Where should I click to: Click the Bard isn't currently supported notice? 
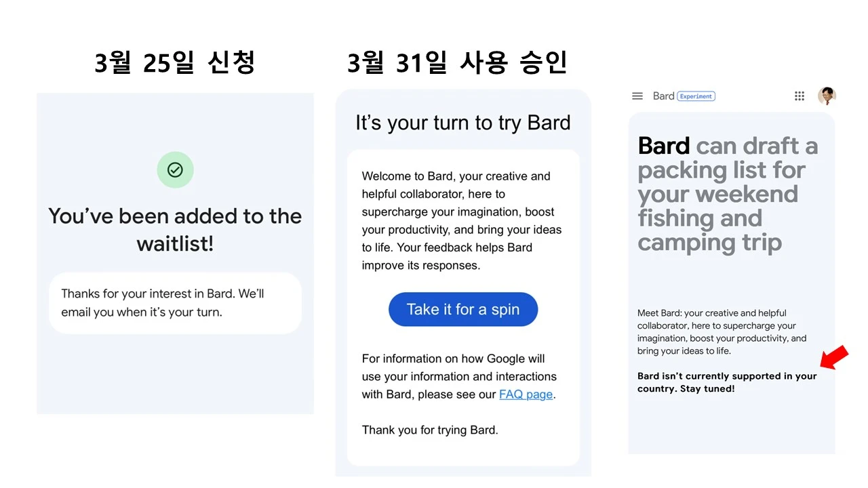pos(727,382)
